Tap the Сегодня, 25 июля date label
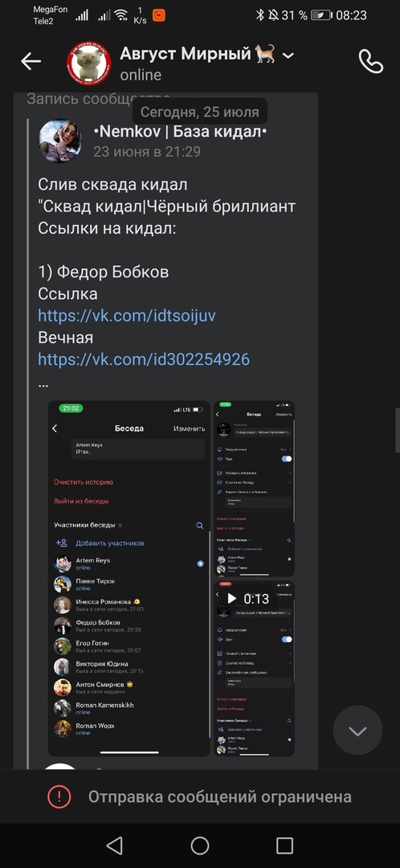400x868 pixels. 200,112
